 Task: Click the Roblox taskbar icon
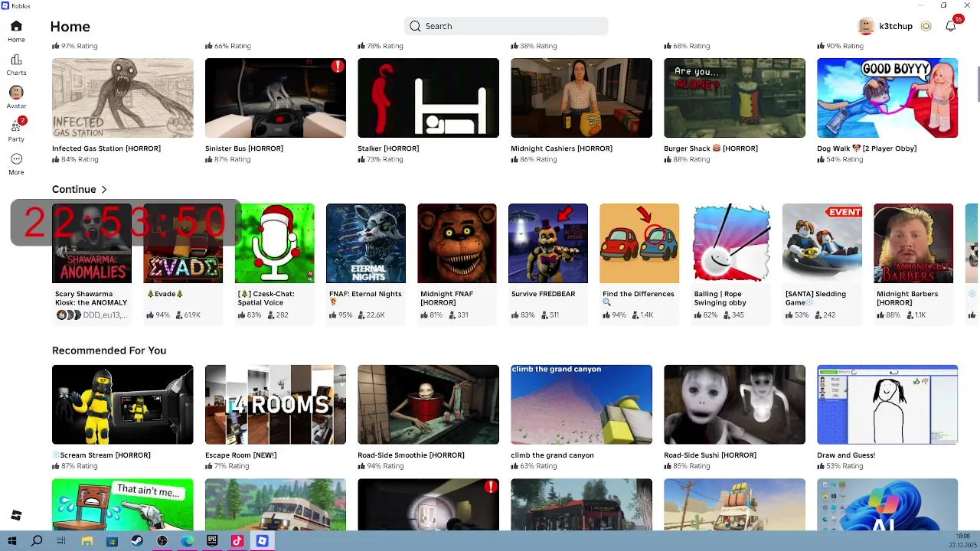pyautogui.click(x=262, y=541)
